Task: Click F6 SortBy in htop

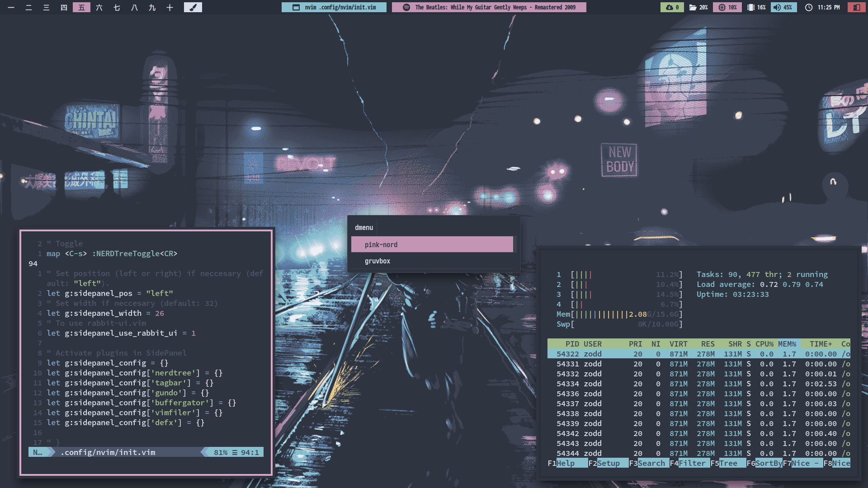Action: [768, 463]
